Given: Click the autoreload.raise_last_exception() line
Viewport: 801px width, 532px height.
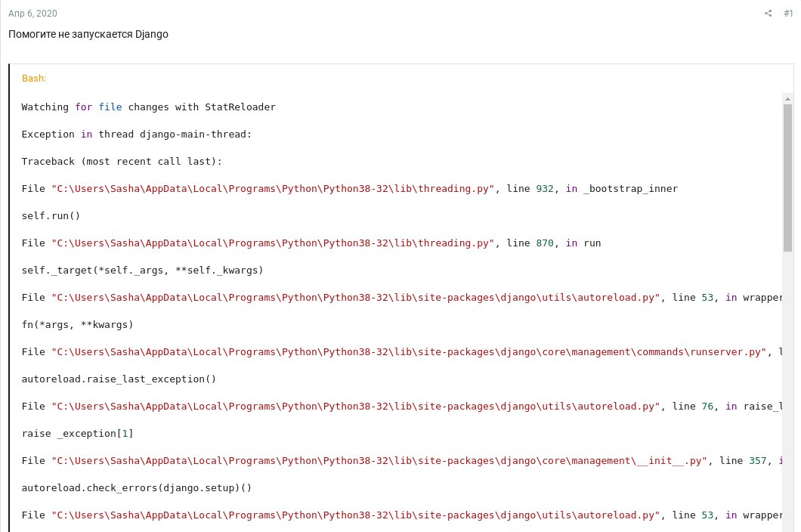Looking at the screenshot, I should pyautogui.click(x=119, y=379).
